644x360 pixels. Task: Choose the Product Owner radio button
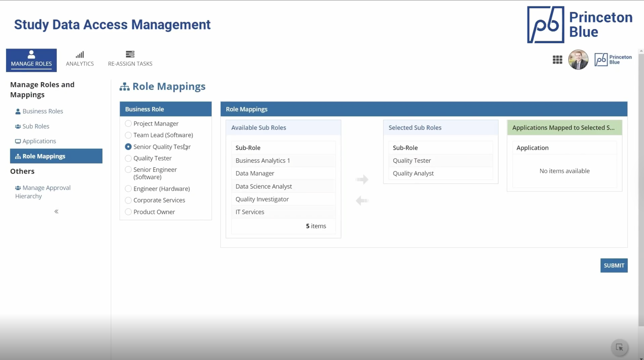pos(128,212)
